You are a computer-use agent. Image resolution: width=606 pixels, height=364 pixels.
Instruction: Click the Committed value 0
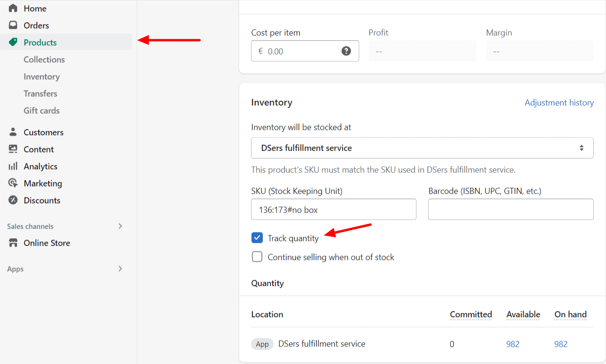point(452,344)
